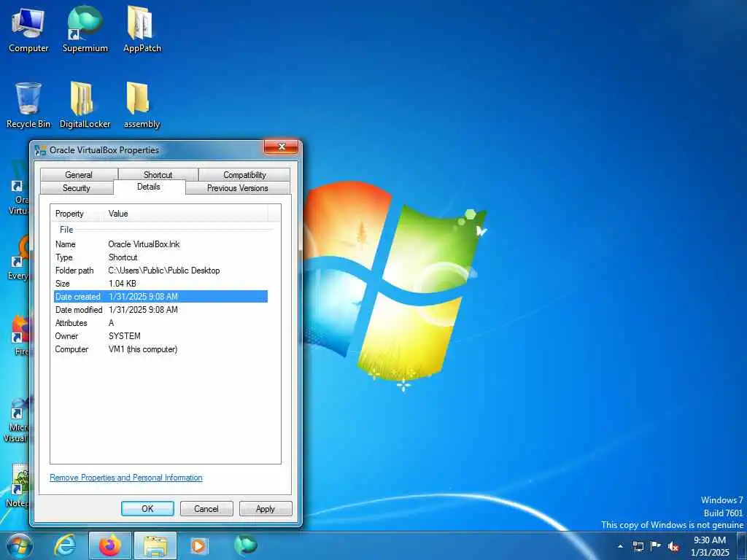Image resolution: width=747 pixels, height=560 pixels.
Task: Open the network tray icon
Action: click(x=638, y=546)
